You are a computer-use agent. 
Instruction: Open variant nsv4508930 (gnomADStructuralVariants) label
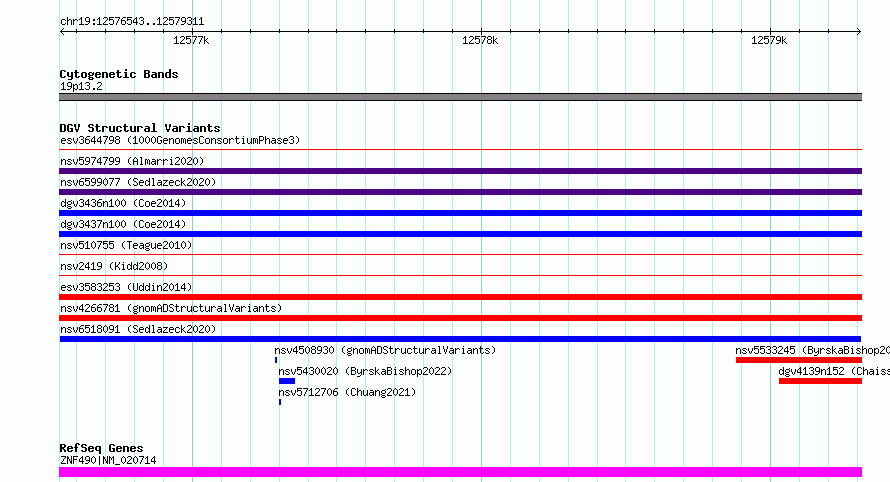pos(385,350)
